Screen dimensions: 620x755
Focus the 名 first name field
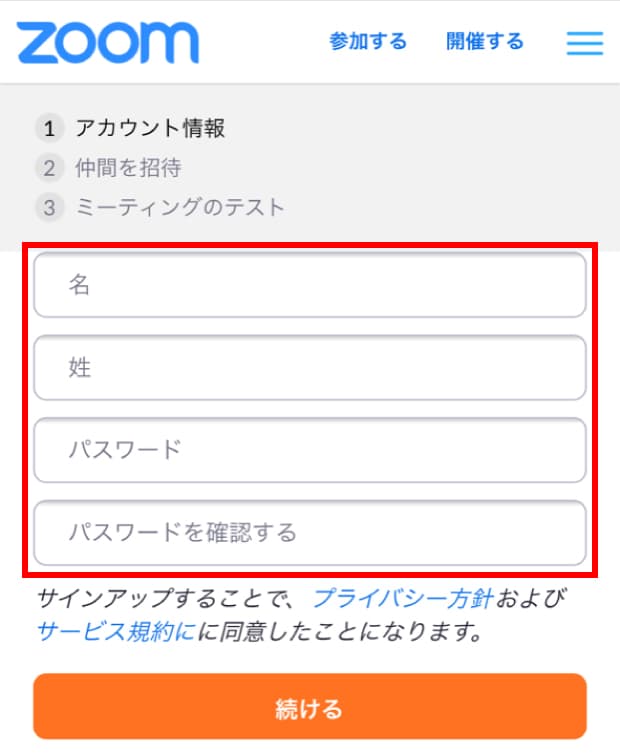click(x=310, y=285)
